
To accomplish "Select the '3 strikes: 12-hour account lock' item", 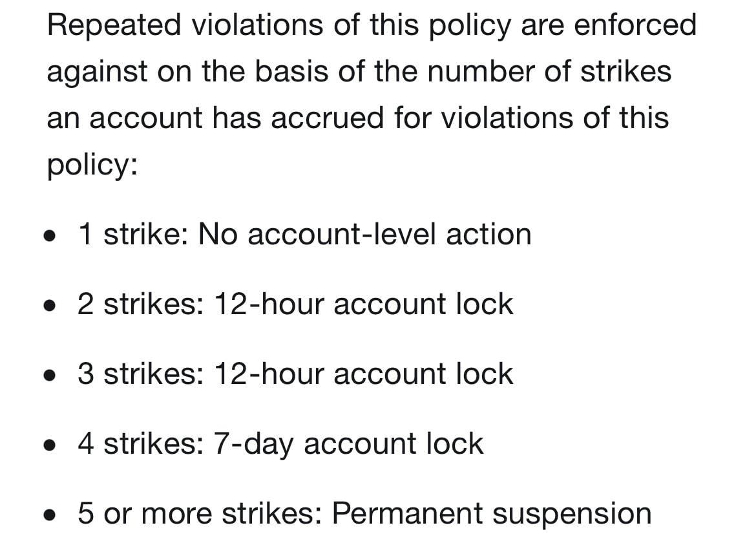I will [x=295, y=374].
